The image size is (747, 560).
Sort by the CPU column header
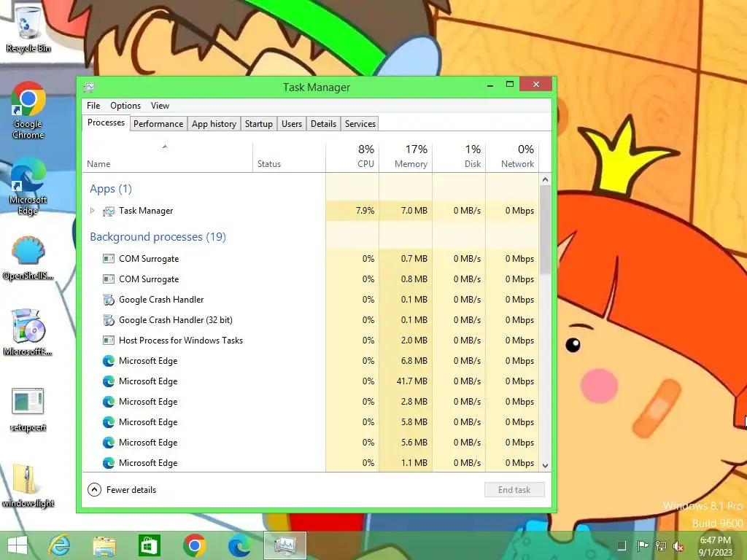[352, 157]
